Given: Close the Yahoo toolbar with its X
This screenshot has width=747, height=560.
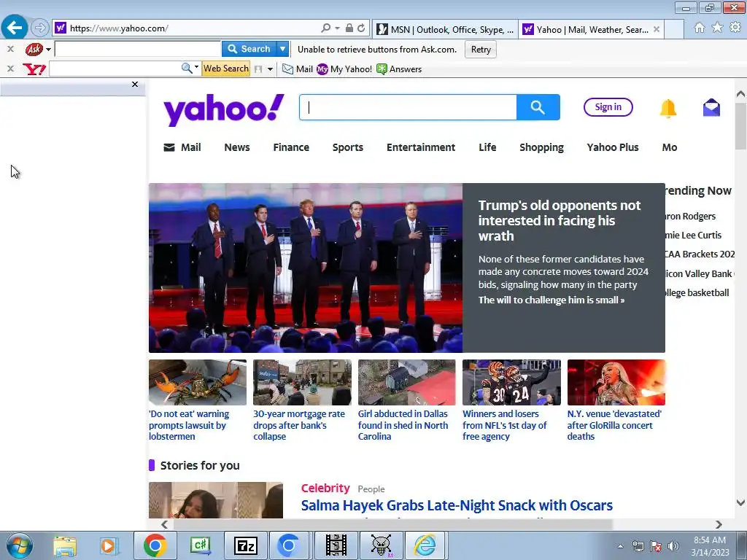Looking at the screenshot, I should [x=10, y=69].
